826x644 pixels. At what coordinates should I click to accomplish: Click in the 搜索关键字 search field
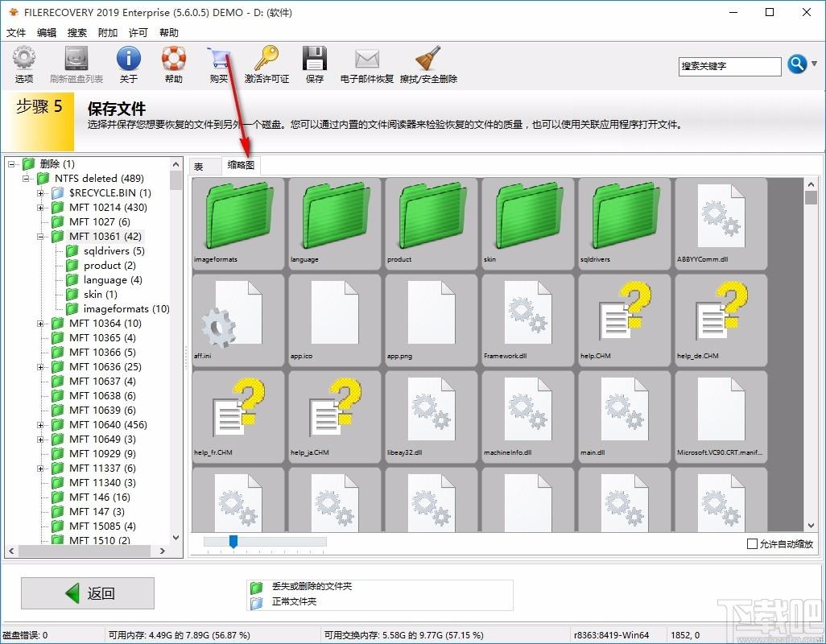pos(729,66)
